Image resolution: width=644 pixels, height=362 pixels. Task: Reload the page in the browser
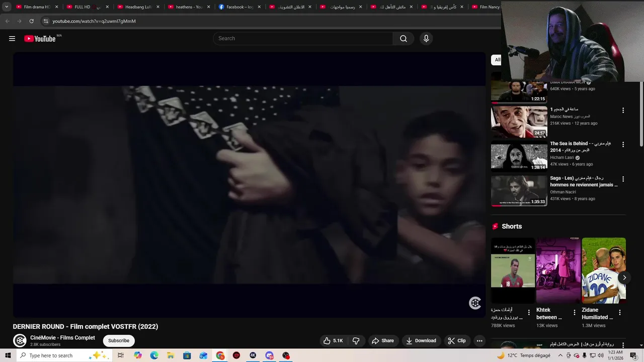point(31,21)
